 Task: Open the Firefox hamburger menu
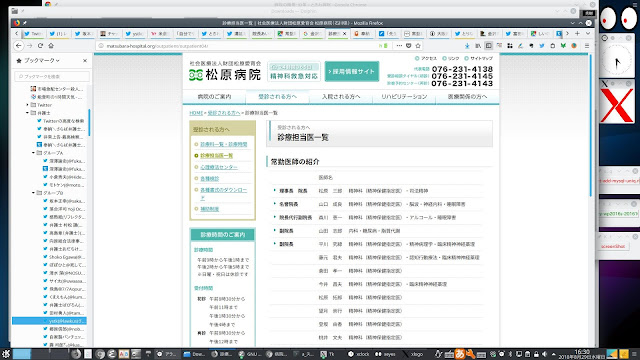coord(587,46)
